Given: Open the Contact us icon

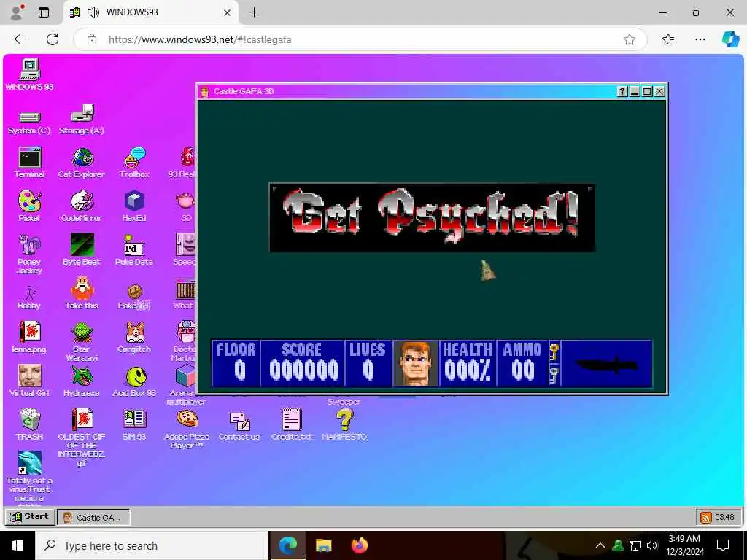Looking at the screenshot, I should (239, 425).
